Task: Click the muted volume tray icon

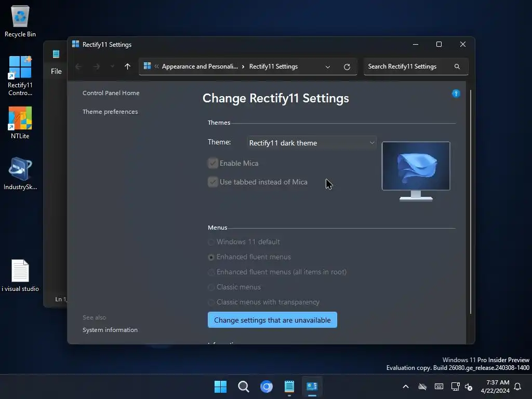Action: (469, 387)
